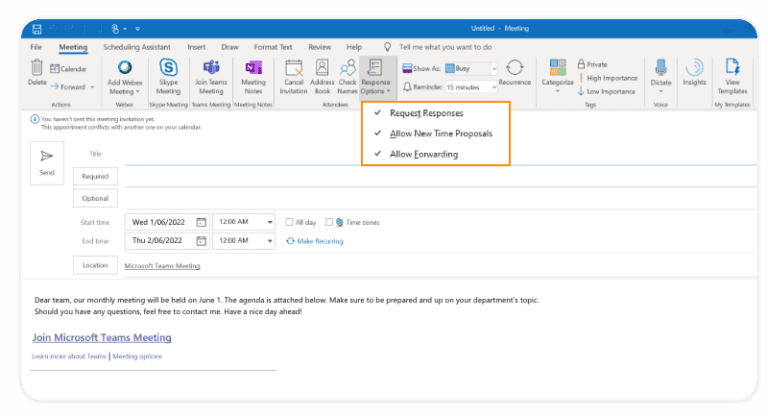Click the Location button

(95, 265)
